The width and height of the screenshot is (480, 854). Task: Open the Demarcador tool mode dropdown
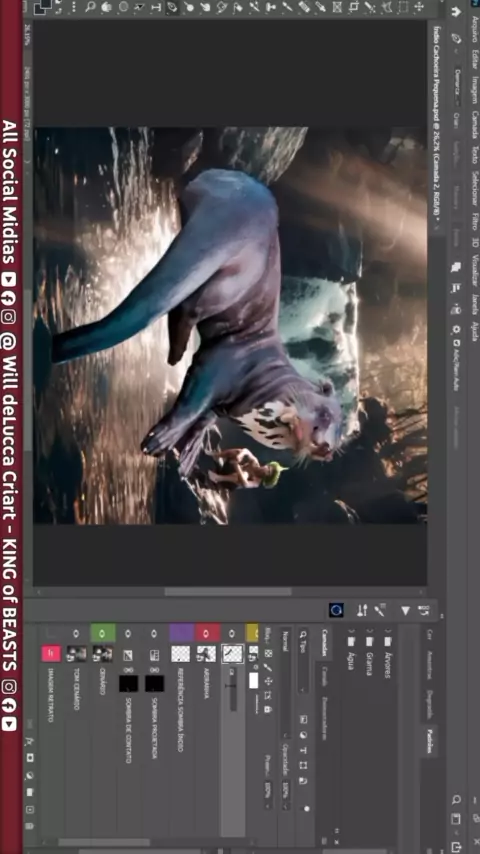coord(457,87)
